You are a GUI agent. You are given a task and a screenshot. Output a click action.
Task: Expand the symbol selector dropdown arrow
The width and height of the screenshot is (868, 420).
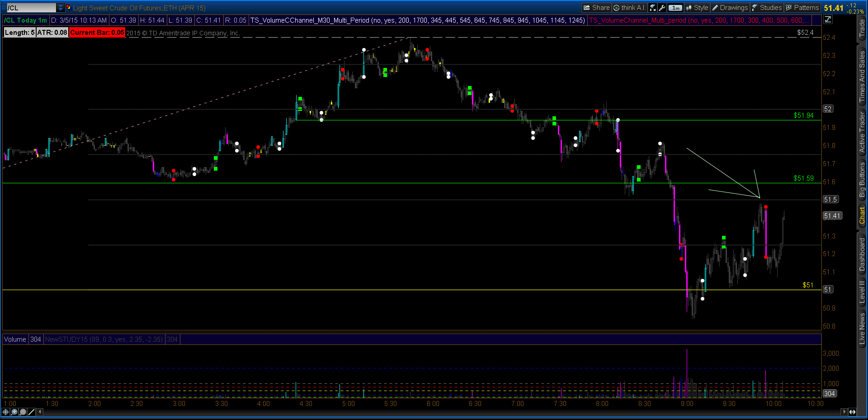[61, 8]
